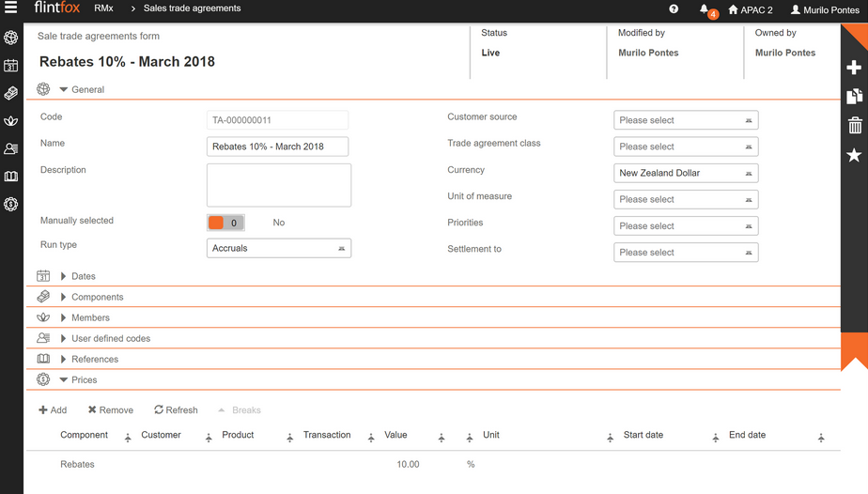Sort by the Transaction column arrows
868x494 pixels.
(371, 438)
